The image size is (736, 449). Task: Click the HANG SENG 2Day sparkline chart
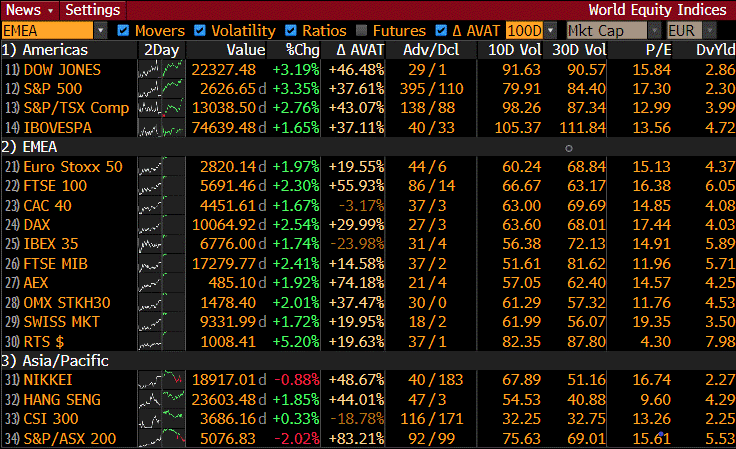tap(161, 400)
